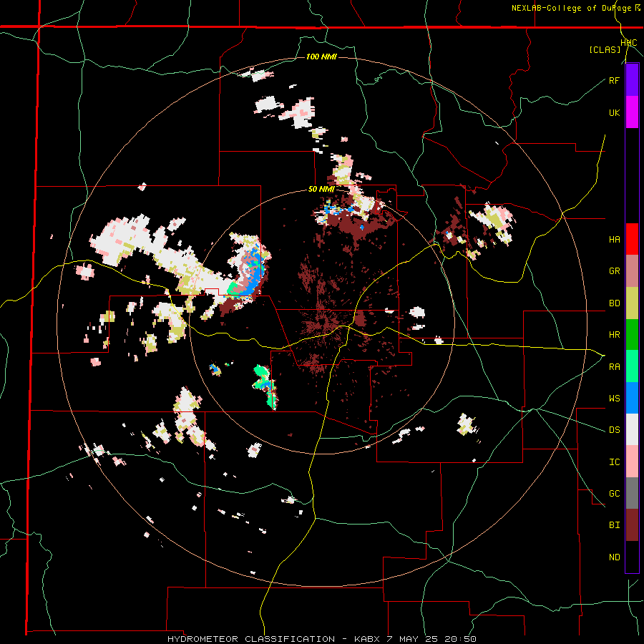Click the dark green HR heavy rain swatch
Screen dimensions: 644x644
(x=632, y=334)
